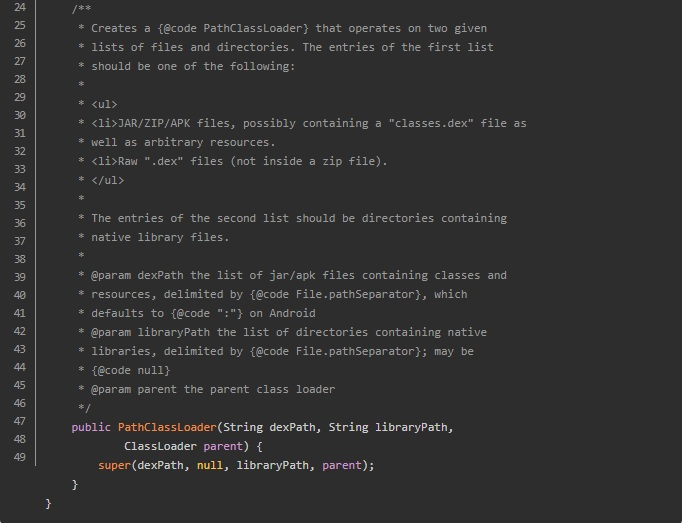Click line number 35 in the gutter
Screen dimensions: 683x523
(x=20, y=205)
